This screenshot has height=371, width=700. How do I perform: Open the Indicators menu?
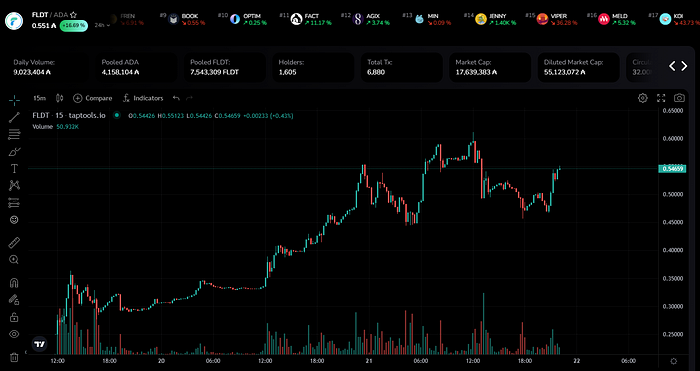coord(143,98)
